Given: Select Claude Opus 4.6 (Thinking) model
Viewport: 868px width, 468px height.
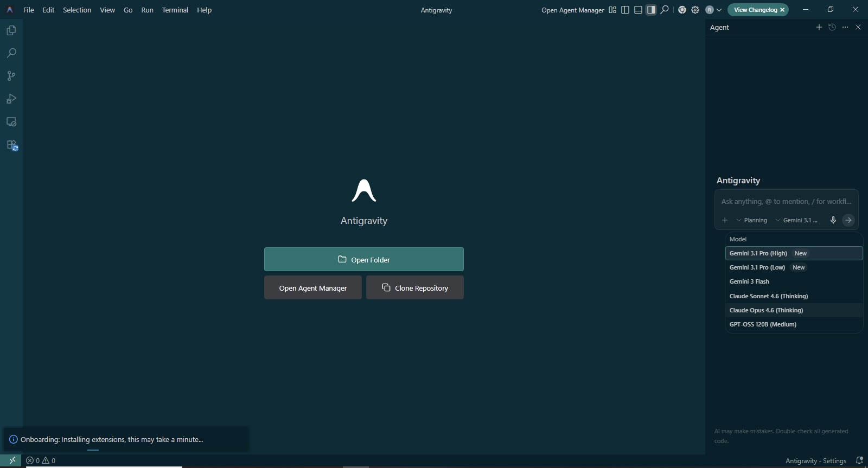Looking at the screenshot, I should point(766,310).
